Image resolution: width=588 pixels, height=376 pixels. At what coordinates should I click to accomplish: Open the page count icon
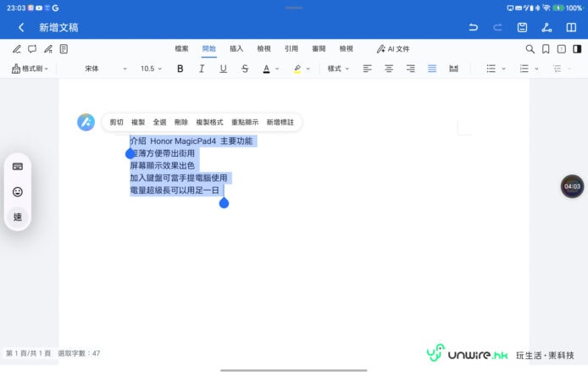pos(562,49)
